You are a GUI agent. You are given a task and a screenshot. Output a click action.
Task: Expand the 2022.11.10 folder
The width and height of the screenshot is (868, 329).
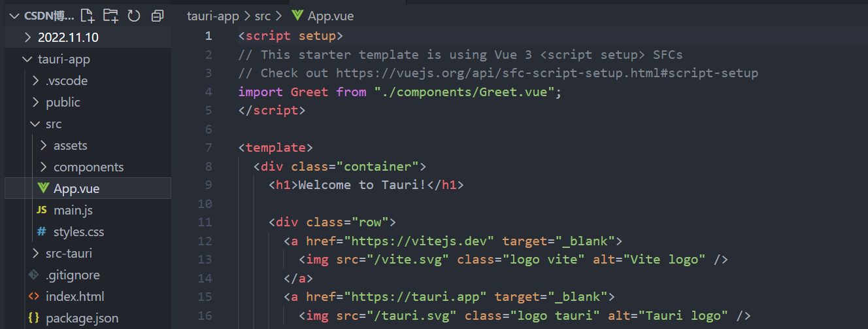pyautogui.click(x=27, y=37)
